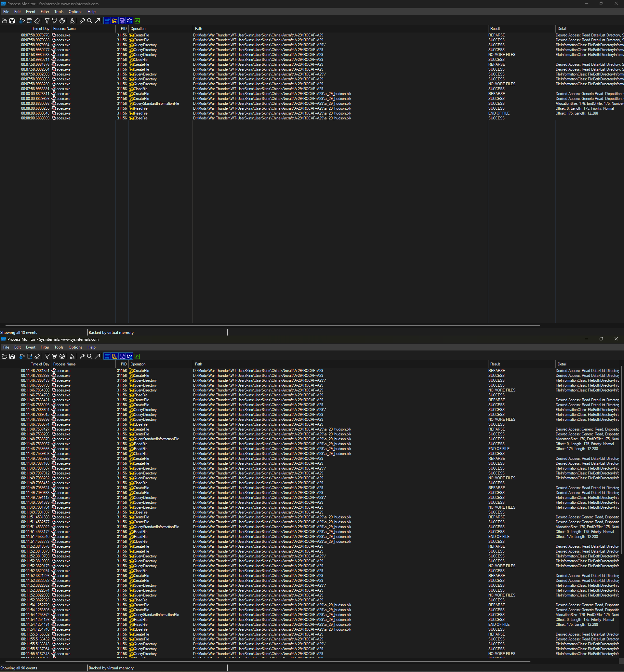624x672 pixels.
Task: Select the Include Process From Window target icon in the lower window
Action: 62,356
